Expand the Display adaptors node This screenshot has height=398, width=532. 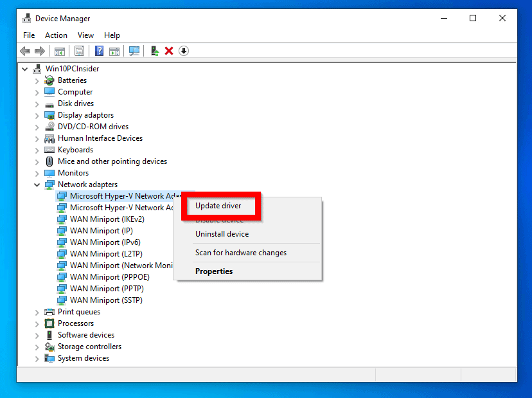[37, 115]
